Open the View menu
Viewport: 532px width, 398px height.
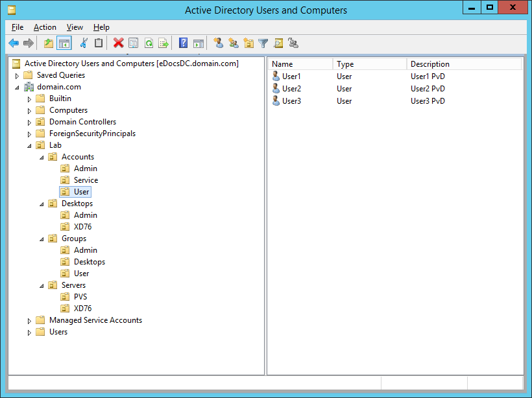click(75, 27)
